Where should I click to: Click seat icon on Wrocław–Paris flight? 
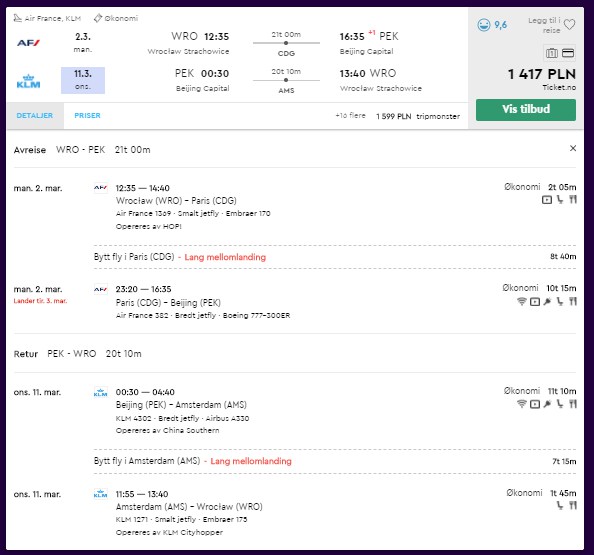click(560, 200)
